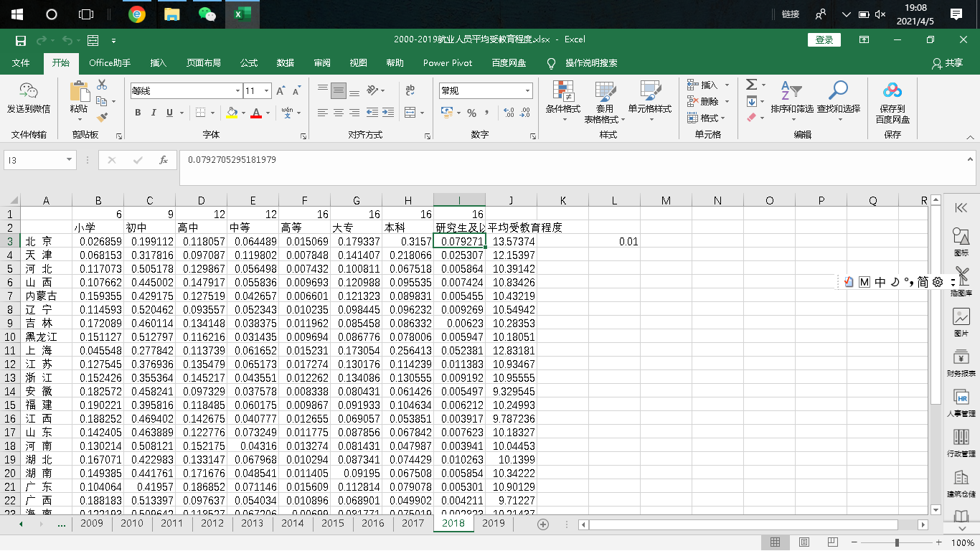
Task: Switch to page layout view in status bar
Action: click(804, 542)
